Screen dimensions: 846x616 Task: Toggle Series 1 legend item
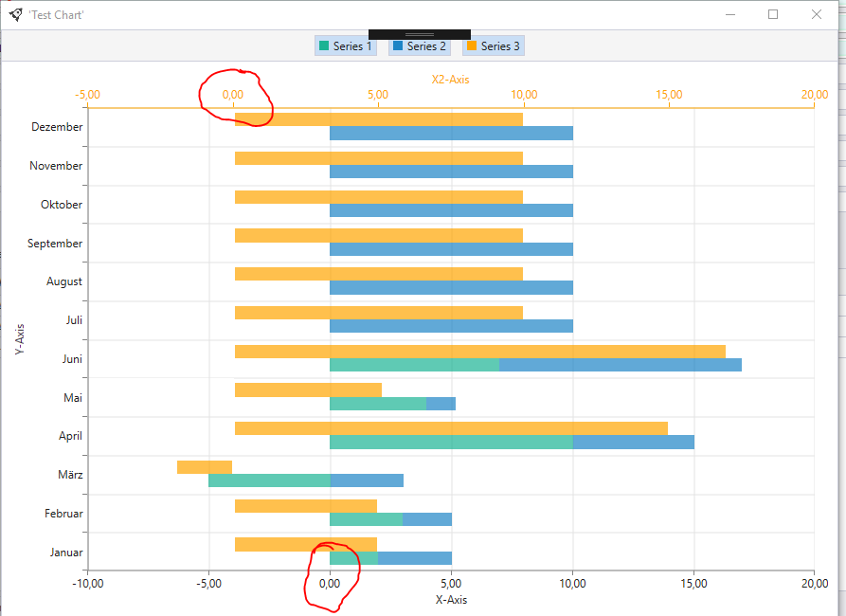(x=346, y=45)
